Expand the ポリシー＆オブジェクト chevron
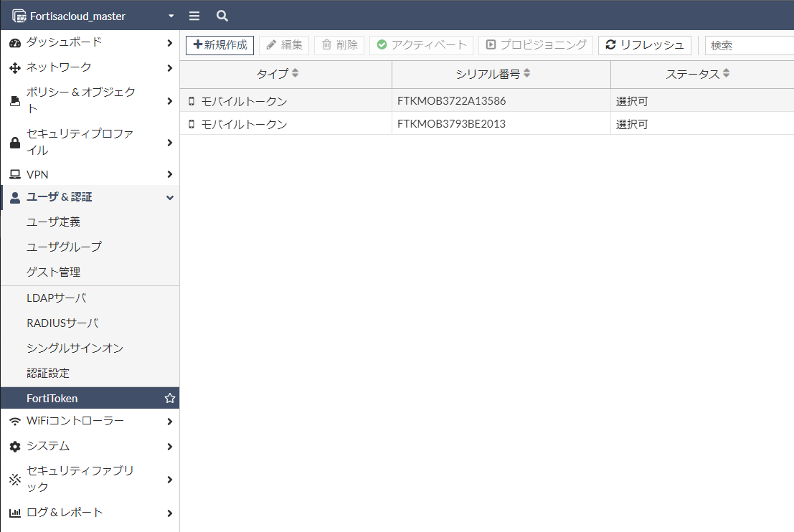 coord(170,101)
